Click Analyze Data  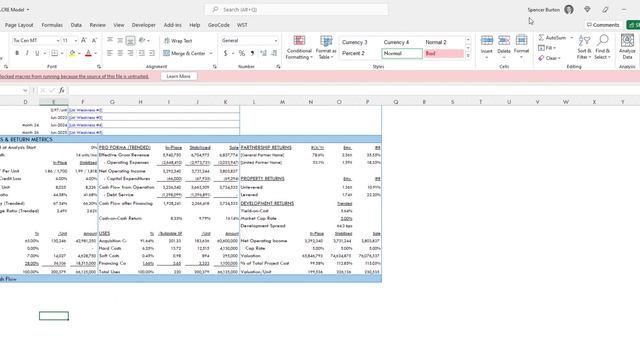[627, 47]
